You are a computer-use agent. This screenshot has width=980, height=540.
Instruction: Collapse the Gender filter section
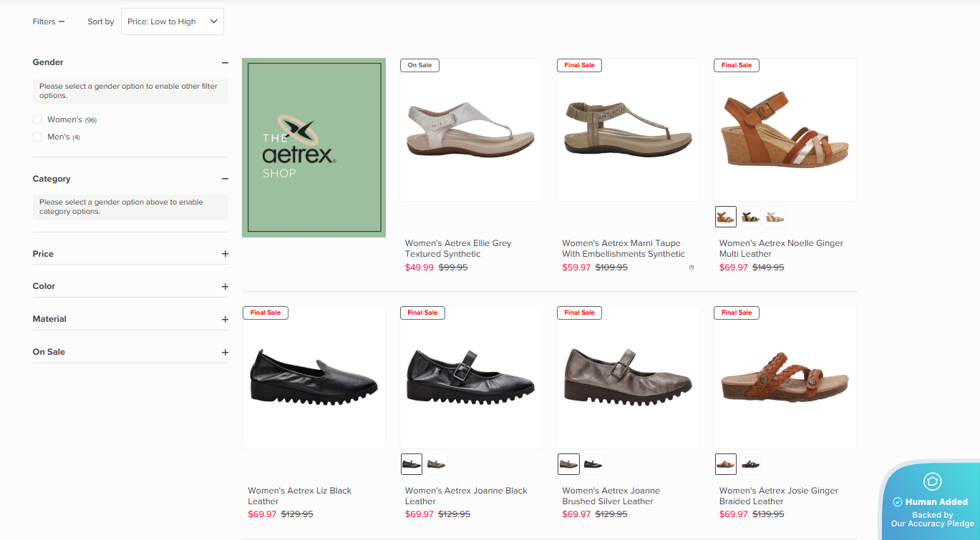coord(225,63)
